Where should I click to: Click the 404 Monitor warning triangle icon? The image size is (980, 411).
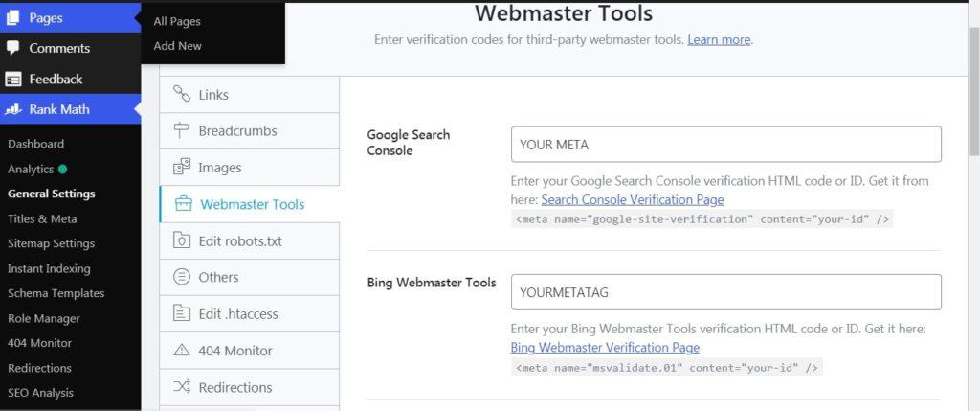181,351
